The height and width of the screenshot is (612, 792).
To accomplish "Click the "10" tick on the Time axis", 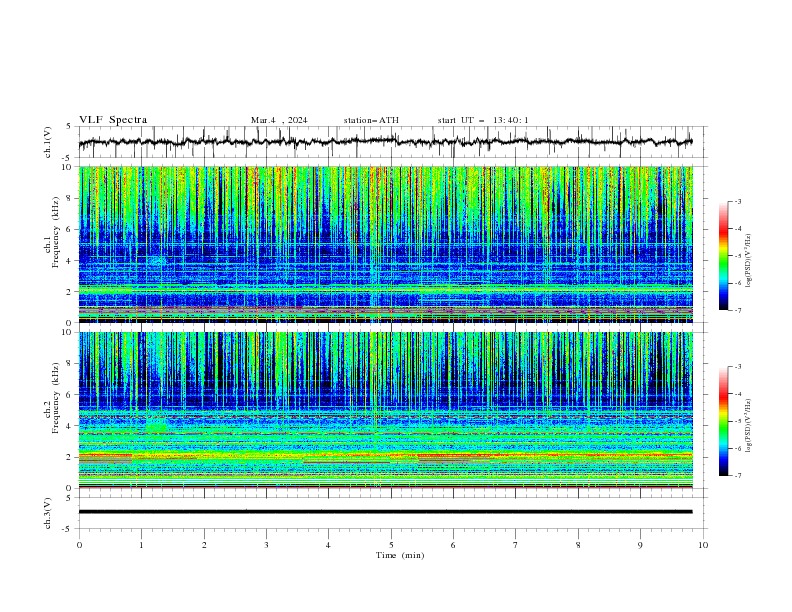I will 703,545.
